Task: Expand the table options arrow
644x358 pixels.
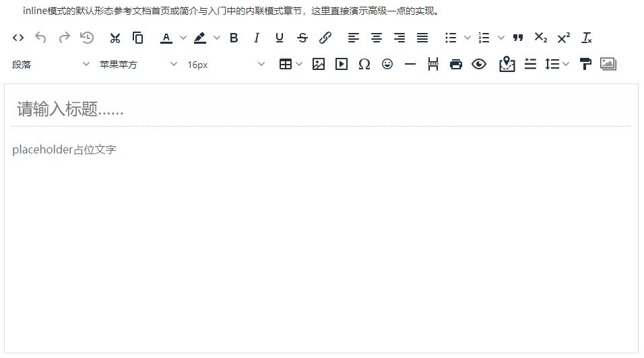Action: (x=299, y=65)
